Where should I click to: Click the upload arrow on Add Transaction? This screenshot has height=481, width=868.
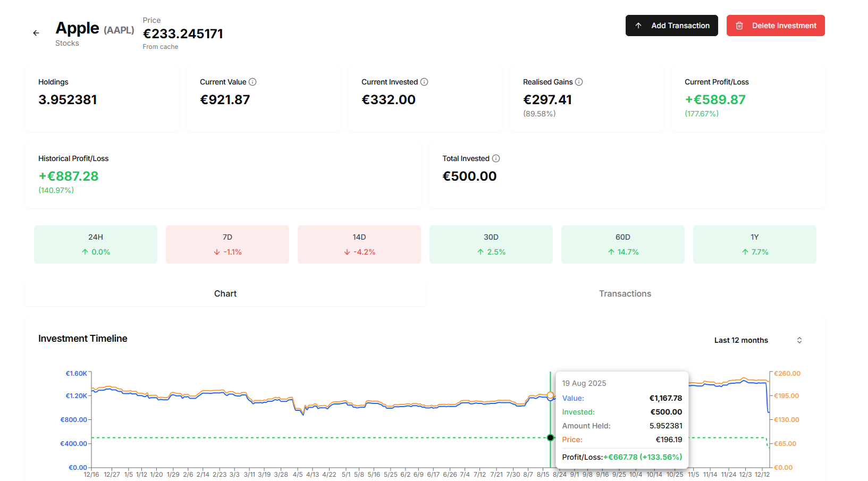(638, 25)
